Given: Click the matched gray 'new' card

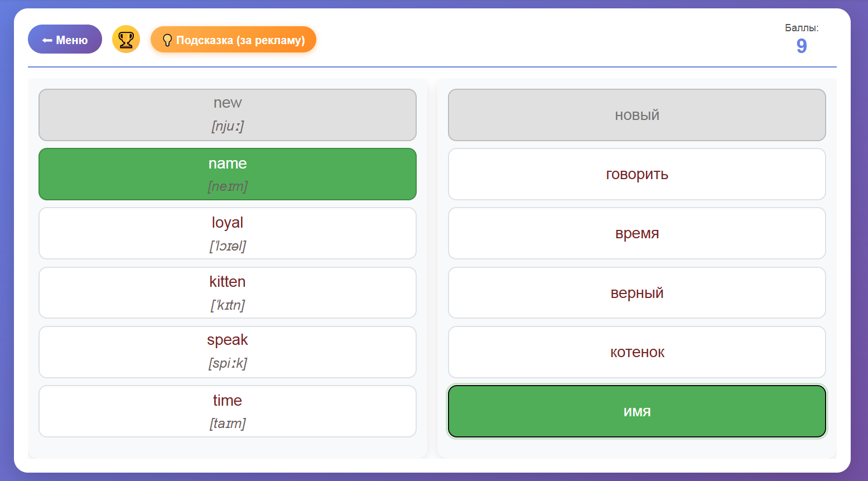Looking at the screenshot, I should [x=227, y=115].
